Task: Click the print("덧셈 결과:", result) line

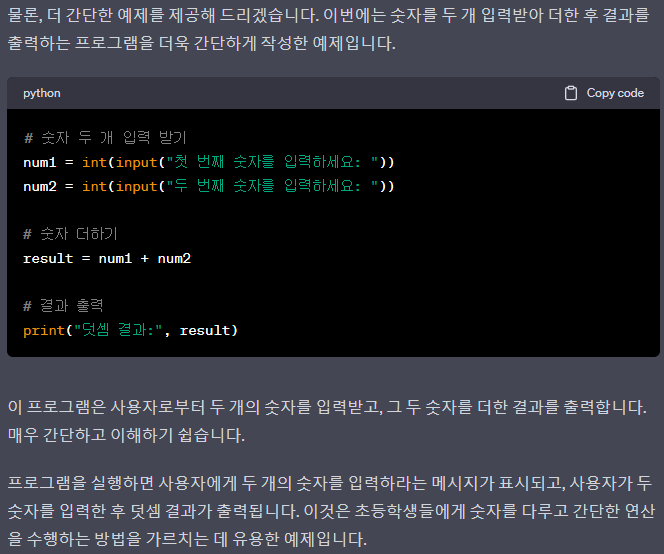Action: tap(130, 330)
